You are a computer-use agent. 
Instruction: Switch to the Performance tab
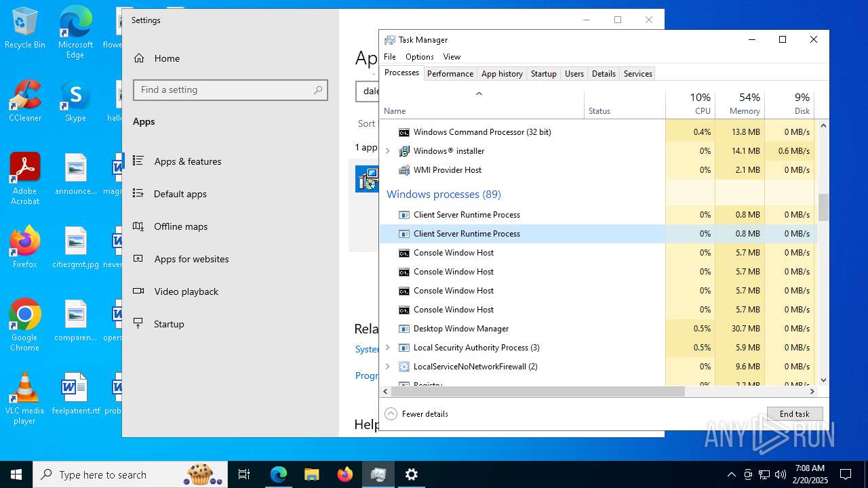(450, 74)
